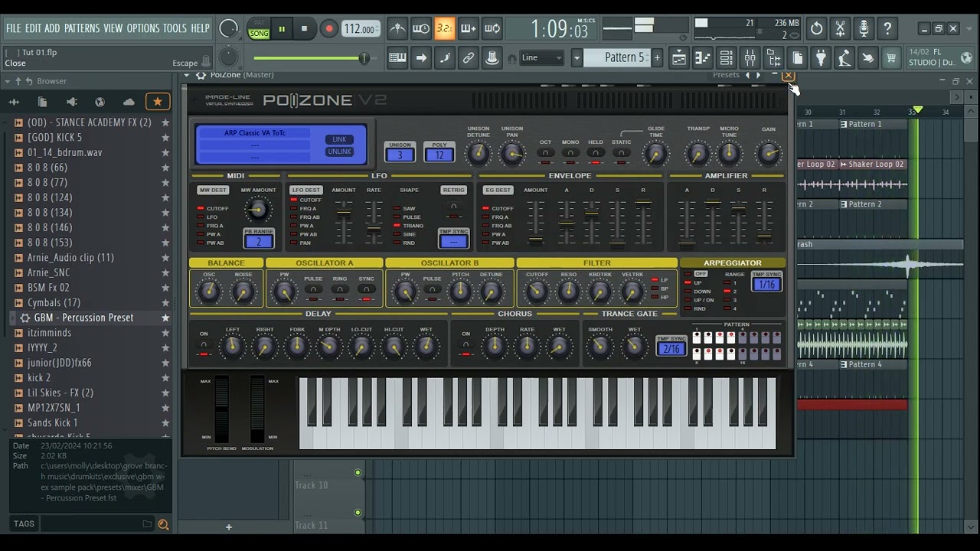This screenshot has height=551, width=980.
Task: Open the FILE menu
Action: [x=13, y=28]
